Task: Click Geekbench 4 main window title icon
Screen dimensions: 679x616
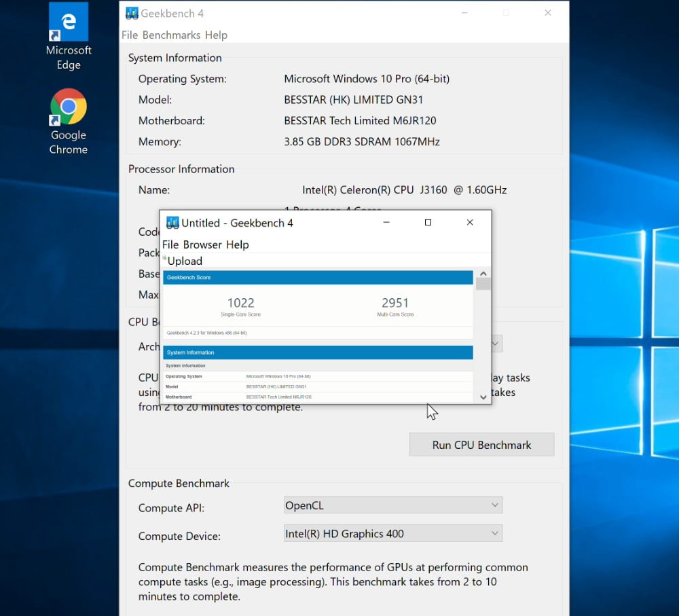Action: point(132,14)
